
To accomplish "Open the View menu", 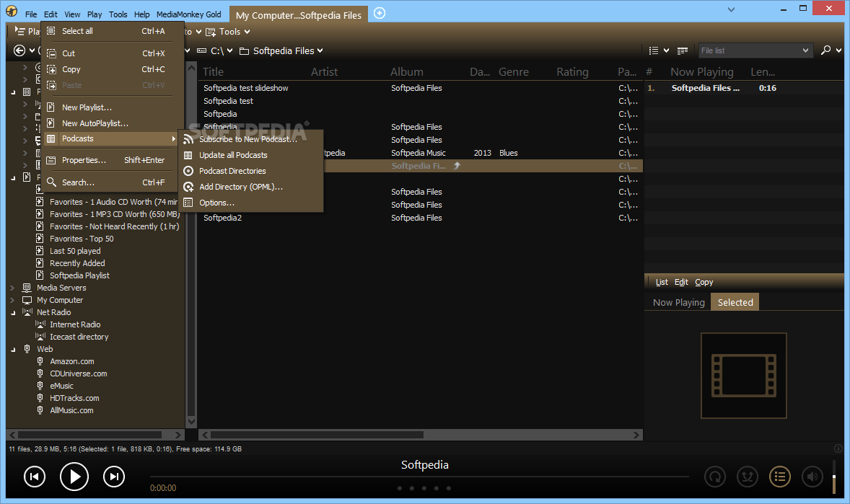I will pos(72,14).
